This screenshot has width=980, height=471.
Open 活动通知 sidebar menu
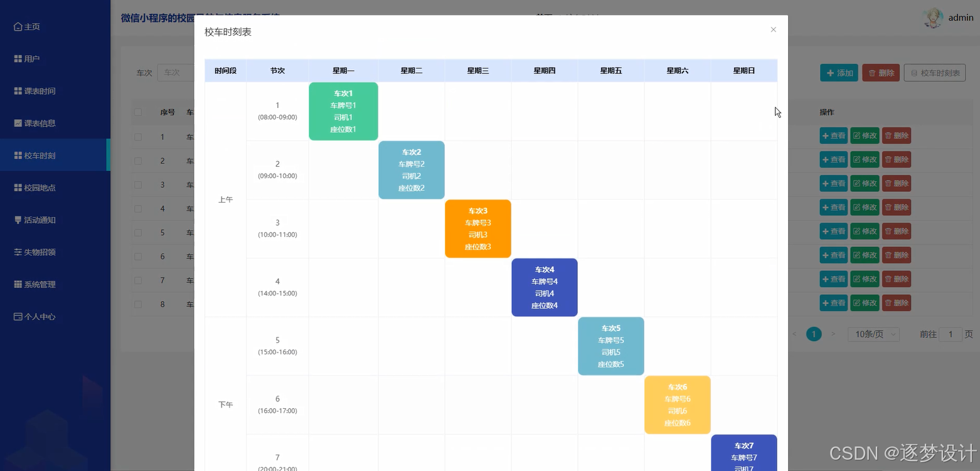tap(55, 220)
